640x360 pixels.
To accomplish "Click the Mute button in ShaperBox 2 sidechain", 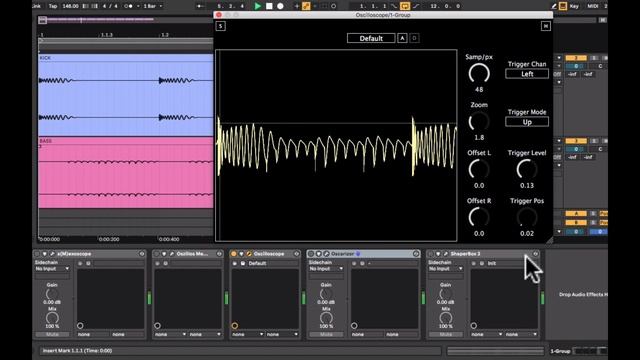I will pyautogui.click(x=446, y=334).
